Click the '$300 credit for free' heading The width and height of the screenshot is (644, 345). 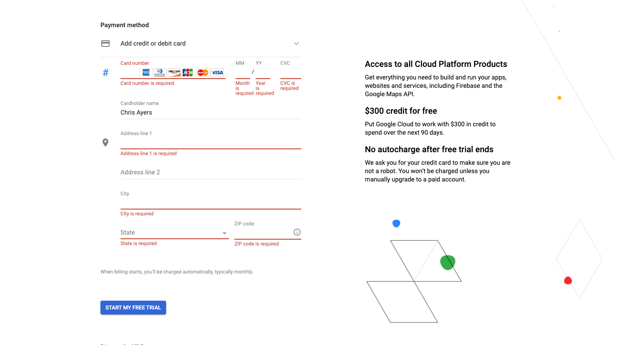coord(401,111)
